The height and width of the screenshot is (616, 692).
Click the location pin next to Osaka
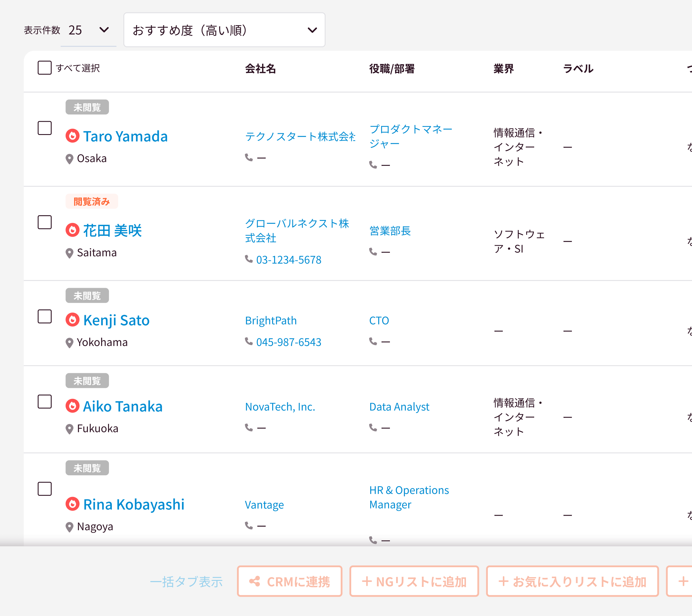(x=69, y=159)
